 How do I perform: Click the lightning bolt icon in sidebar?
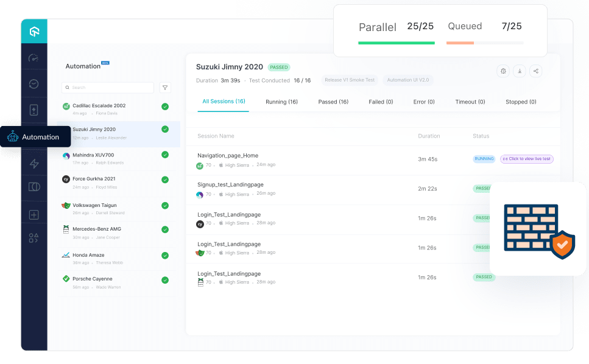click(x=34, y=163)
